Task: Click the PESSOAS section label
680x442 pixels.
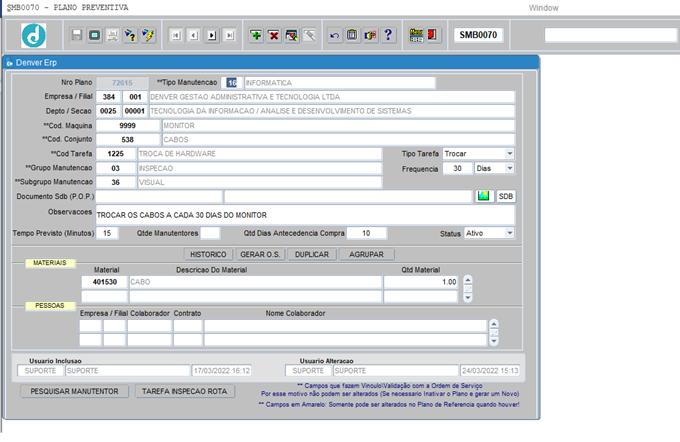Action: pos(50,306)
